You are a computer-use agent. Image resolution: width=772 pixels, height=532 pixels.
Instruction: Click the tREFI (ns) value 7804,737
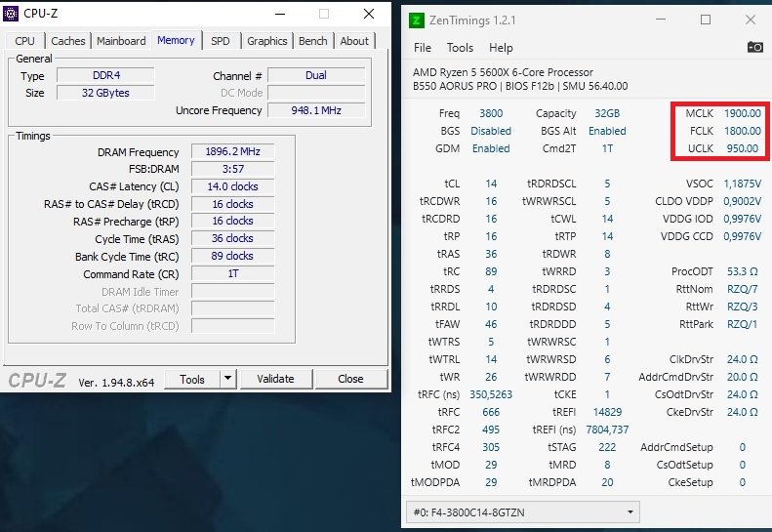click(x=607, y=430)
